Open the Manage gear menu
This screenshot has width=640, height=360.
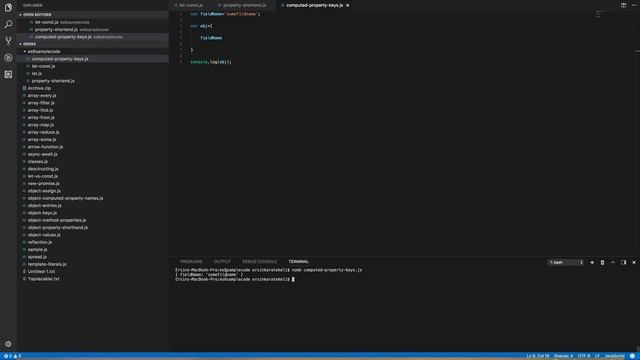coord(8,344)
